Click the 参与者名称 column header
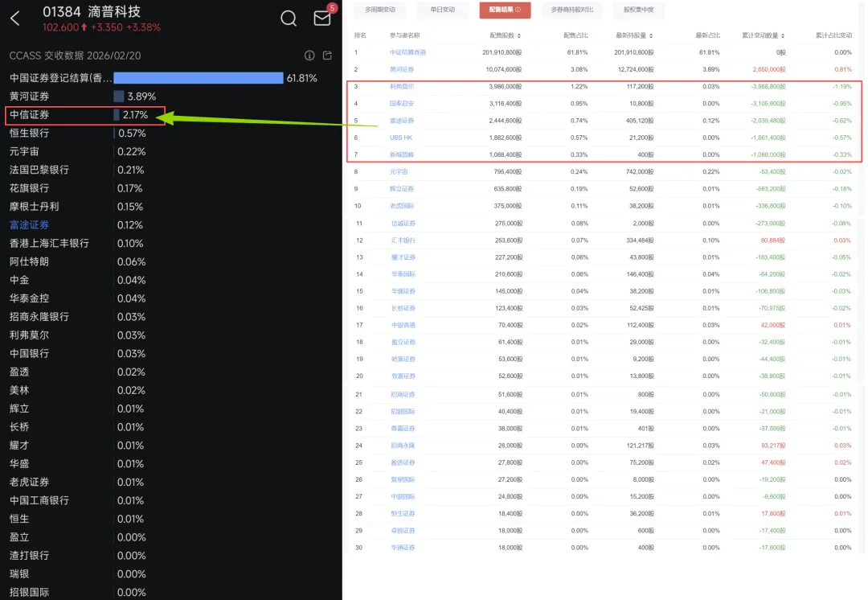The height and width of the screenshot is (600, 868). point(404,35)
